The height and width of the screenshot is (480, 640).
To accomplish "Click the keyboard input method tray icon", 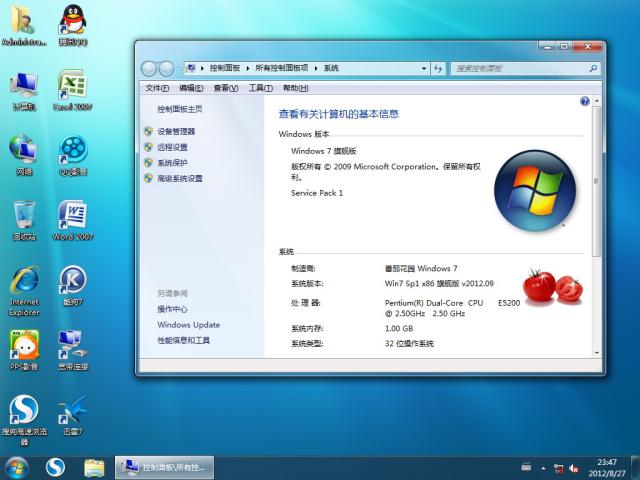I will [526, 466].
